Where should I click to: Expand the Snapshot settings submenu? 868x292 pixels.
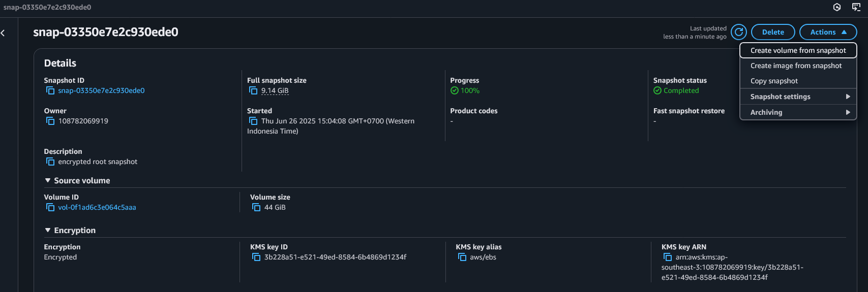tap(798, 96)
